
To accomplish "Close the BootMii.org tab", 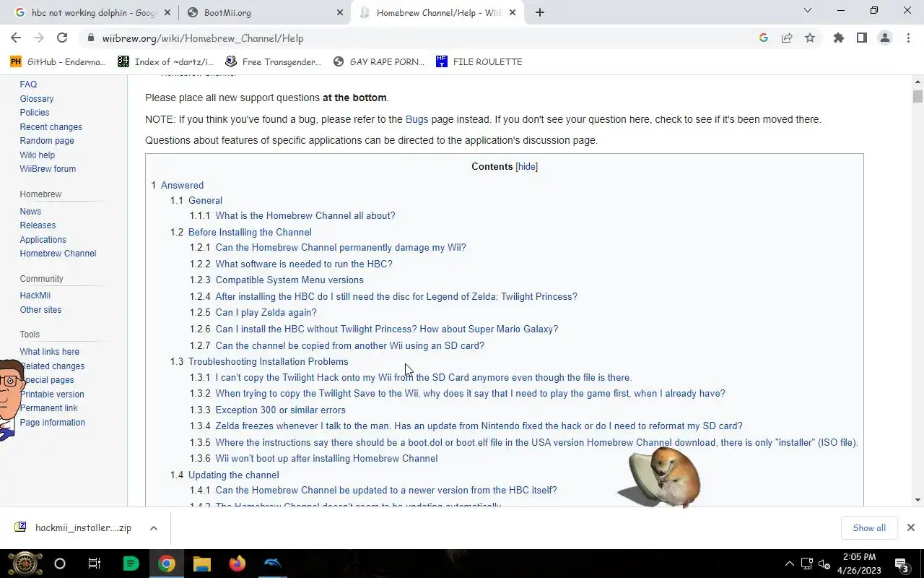I will [340, 12].
